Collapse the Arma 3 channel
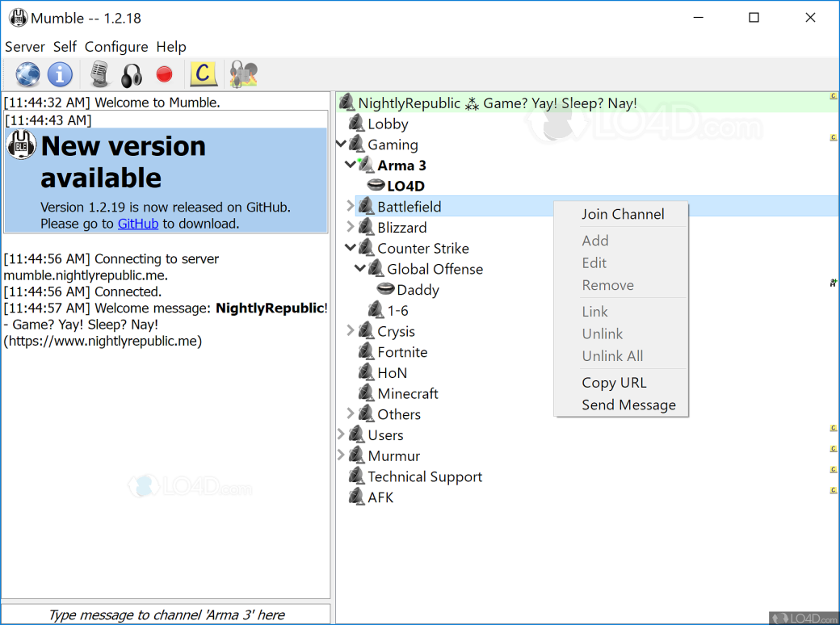This screenshot has width=840, height=625. pyautogui.click(x=351, y=164)
